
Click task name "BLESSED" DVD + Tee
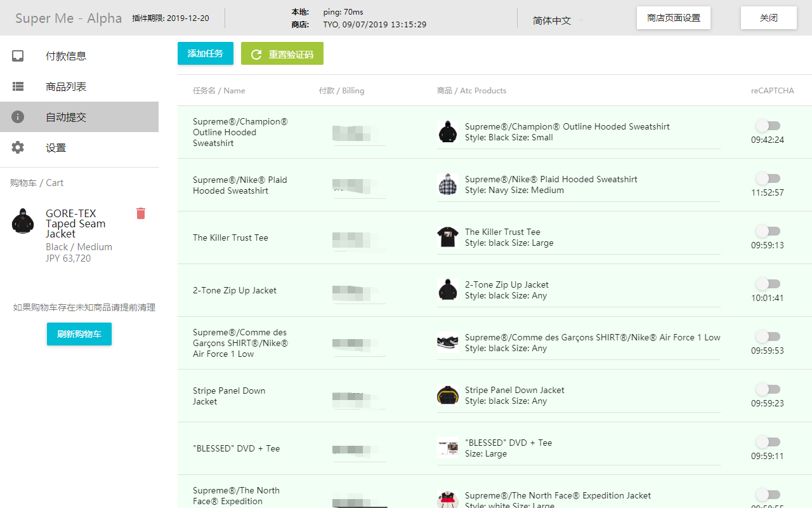[236, 448]
